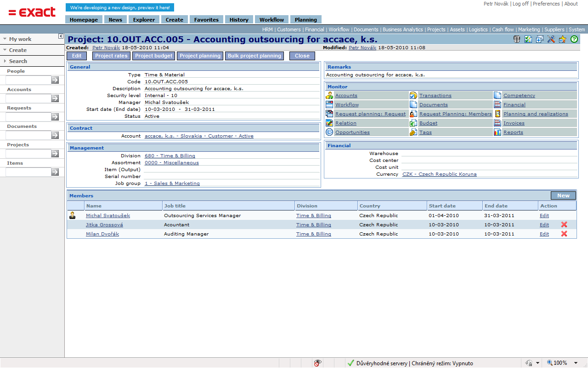Click the checklist icon in project header

[528, 40]
